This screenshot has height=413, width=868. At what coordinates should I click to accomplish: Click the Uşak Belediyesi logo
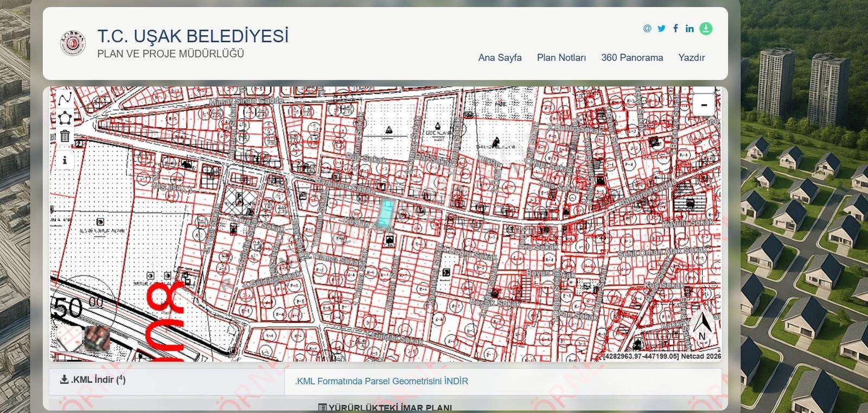point(73,43)
